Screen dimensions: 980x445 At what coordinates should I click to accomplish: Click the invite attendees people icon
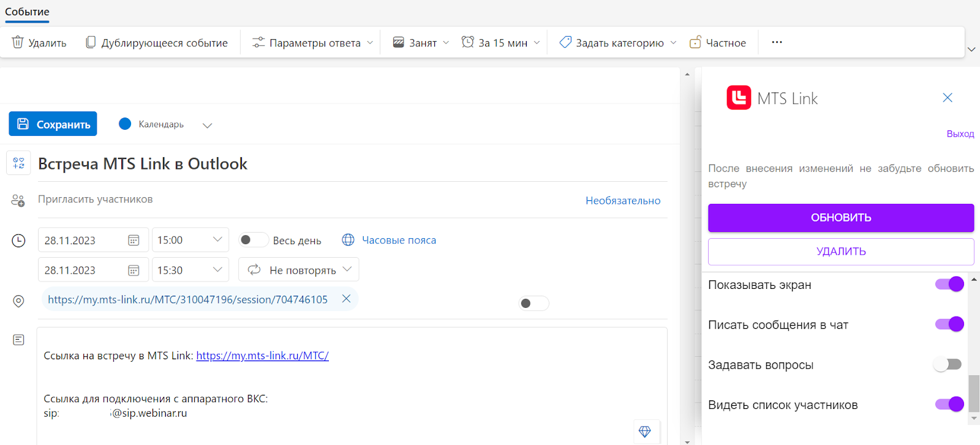click(x=18, y=200)
